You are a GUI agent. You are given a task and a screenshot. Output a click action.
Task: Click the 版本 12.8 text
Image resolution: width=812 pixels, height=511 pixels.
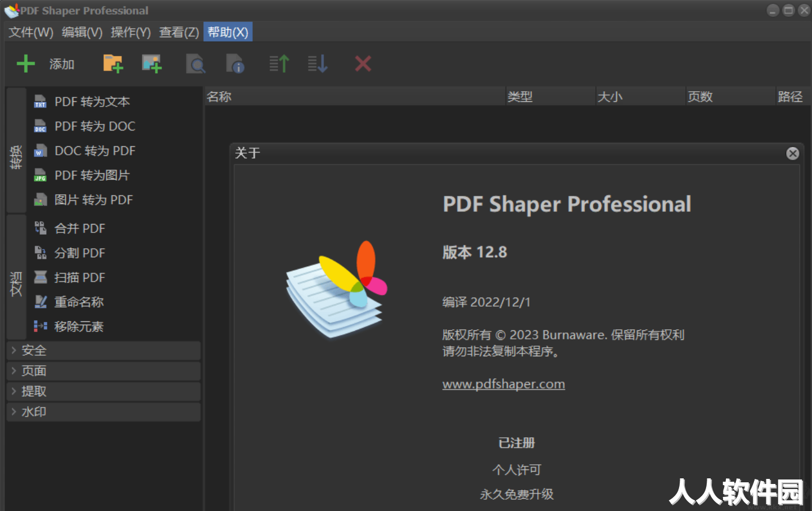(475, 252)
